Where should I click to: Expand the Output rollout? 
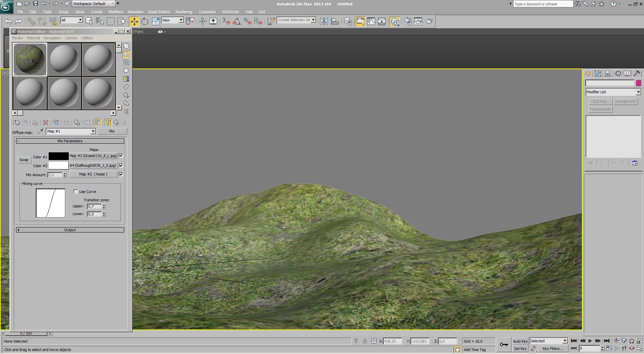[70, 230]
